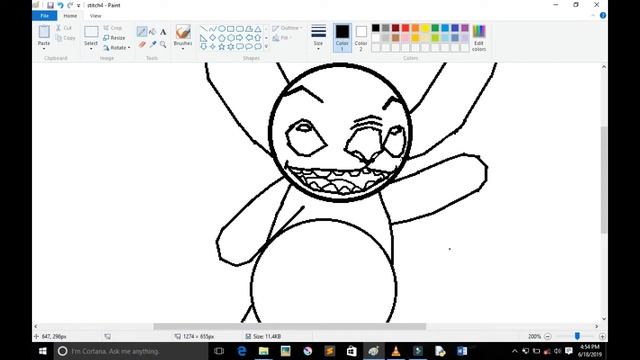Open the Windows Start menu

tap(42, 351)
